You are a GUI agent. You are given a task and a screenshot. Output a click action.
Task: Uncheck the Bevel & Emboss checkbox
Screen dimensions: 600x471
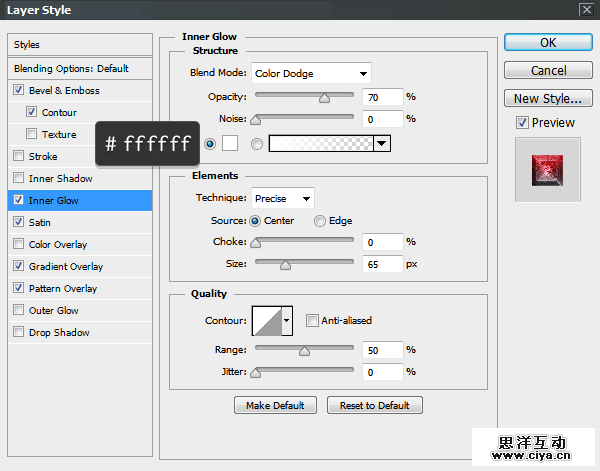tap(19, 91)
